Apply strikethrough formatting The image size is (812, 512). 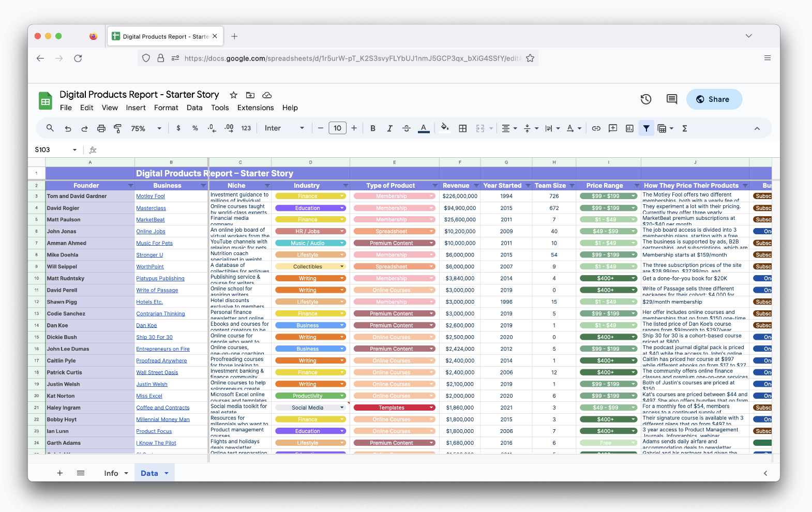(407, 128)
